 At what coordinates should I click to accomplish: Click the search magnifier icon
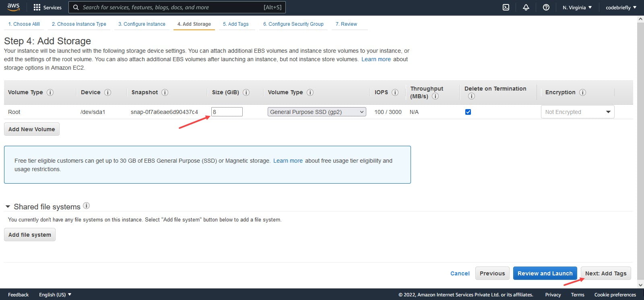point(76,7)
